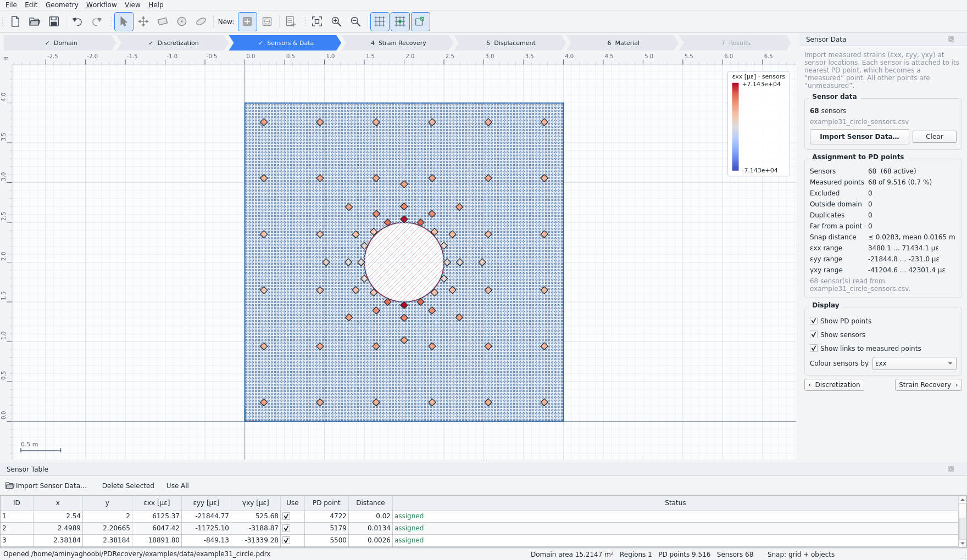Select the Circle shape tool
This screenshot has height=560, width=967.
182,21
